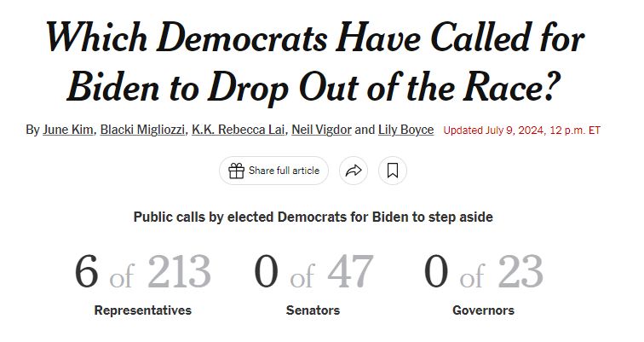Image resolution: width=644 pixels, height=342 pixels.
Task: Select the Governors label
Action: tap(483, 310)
